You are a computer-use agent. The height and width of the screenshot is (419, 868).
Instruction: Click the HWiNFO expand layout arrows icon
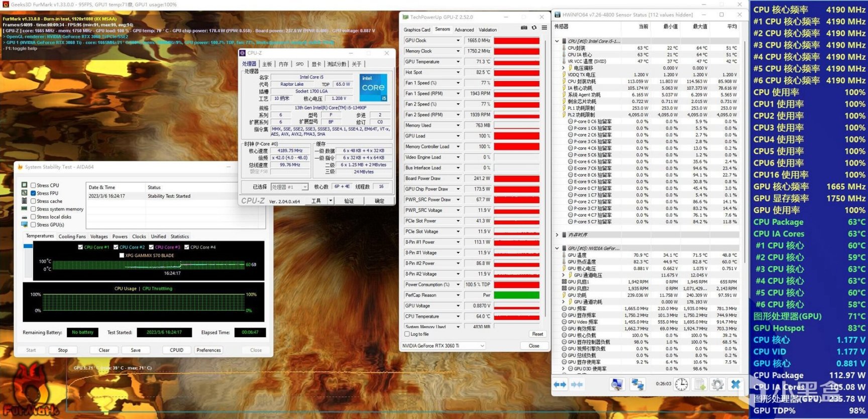click(560, 384)
